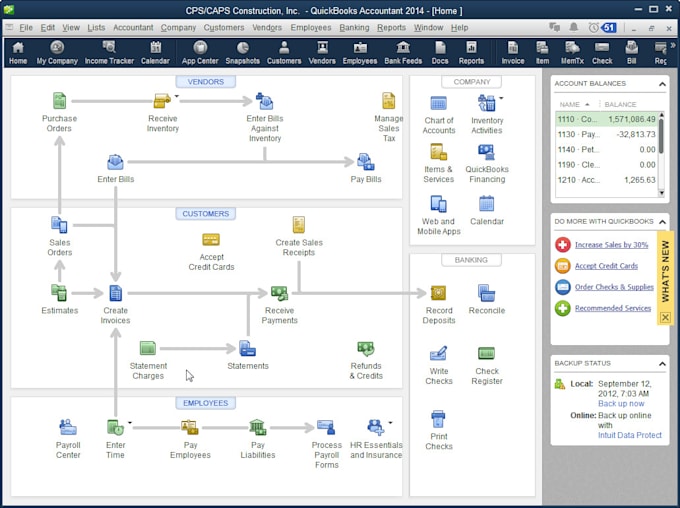Expand Receive Inventory dropdown arrow
Image resolution: width=680 pixels, height=508 pixels.
177,96
